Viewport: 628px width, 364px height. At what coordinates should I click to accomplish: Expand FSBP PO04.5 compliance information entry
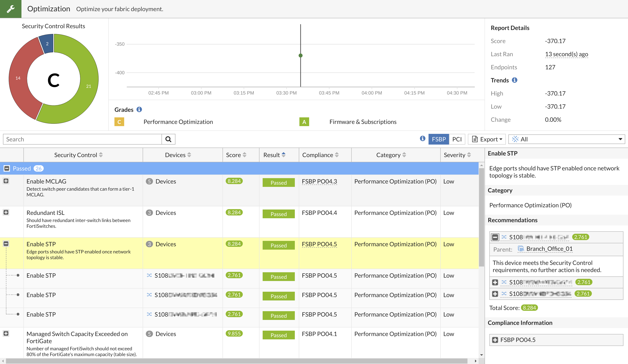[495, 340]
